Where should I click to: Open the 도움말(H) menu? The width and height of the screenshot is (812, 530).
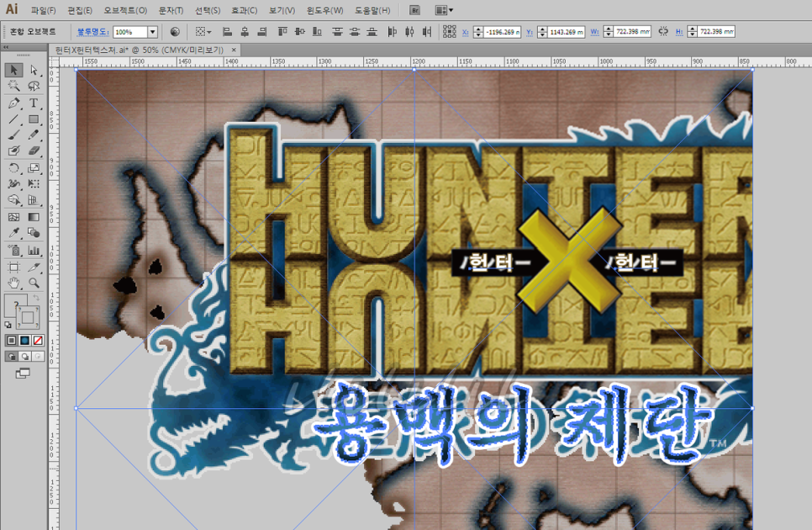(x=372, y=10)
